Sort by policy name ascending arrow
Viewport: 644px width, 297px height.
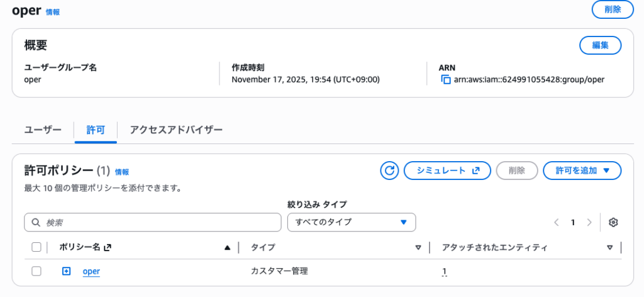pos(228,248)
